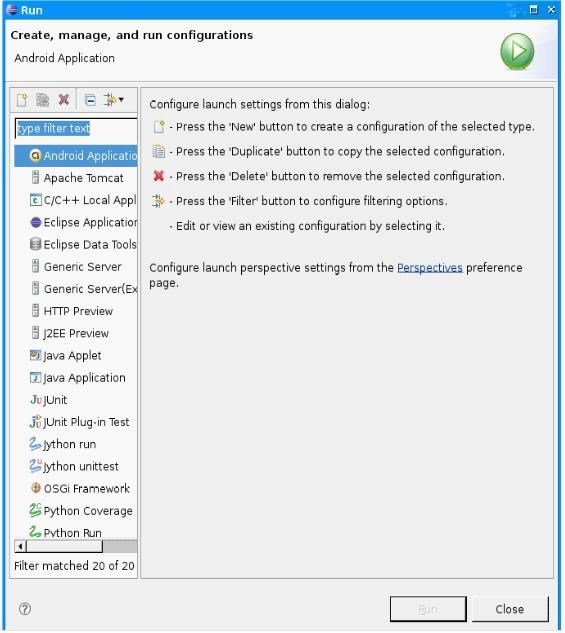Click the Filter launch configurations icon
The image size is (565, 633).
tap(110, 100)
